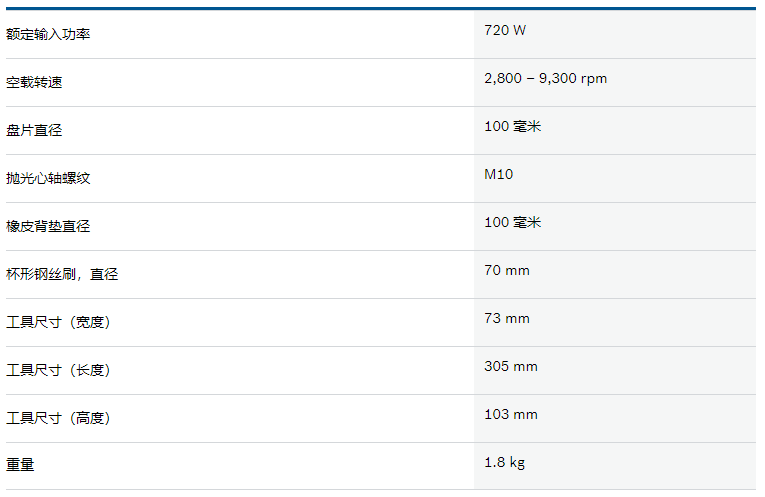Click 100 毫米 in 盘片直径 row
This screenshot has width=765, height=497.
click(x=512, y=126)
